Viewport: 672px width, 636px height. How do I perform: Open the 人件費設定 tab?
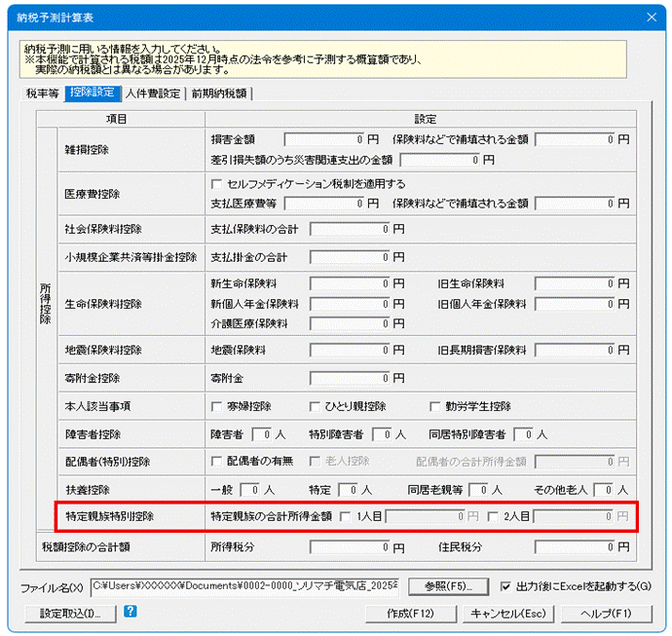coord(154,94)
